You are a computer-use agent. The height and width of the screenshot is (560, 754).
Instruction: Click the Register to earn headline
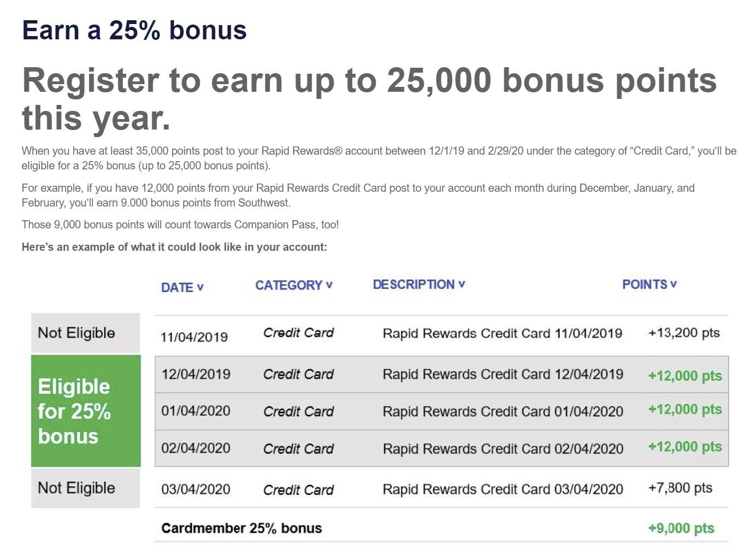point(369,98)
